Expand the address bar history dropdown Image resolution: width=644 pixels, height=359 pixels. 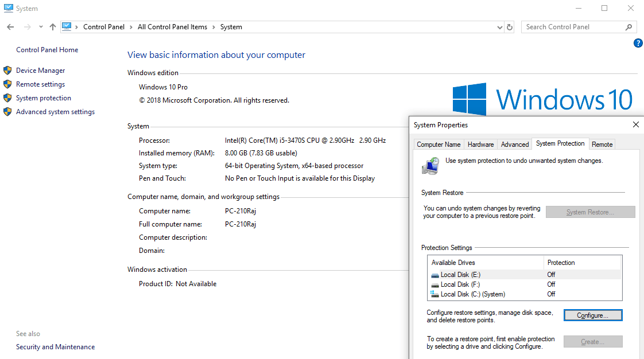tap(499, 27)
